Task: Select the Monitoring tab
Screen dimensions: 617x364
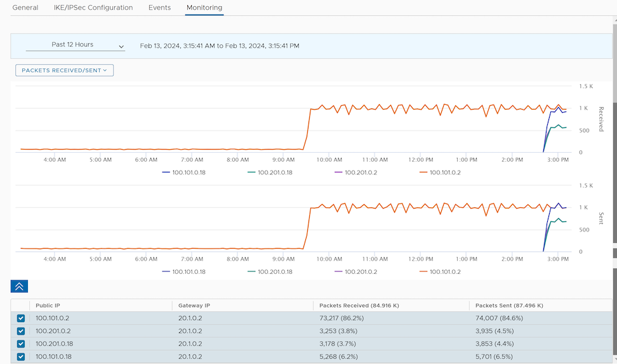Action: point(204,8)
